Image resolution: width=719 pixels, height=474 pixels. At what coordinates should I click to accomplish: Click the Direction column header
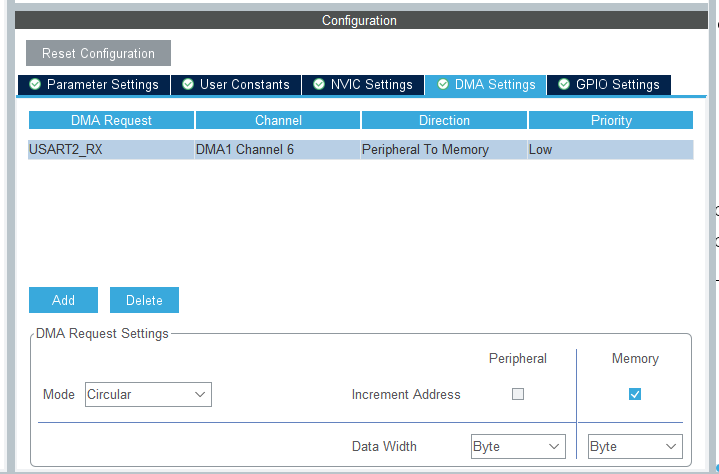pyautogui.click(x=444, y=120)
